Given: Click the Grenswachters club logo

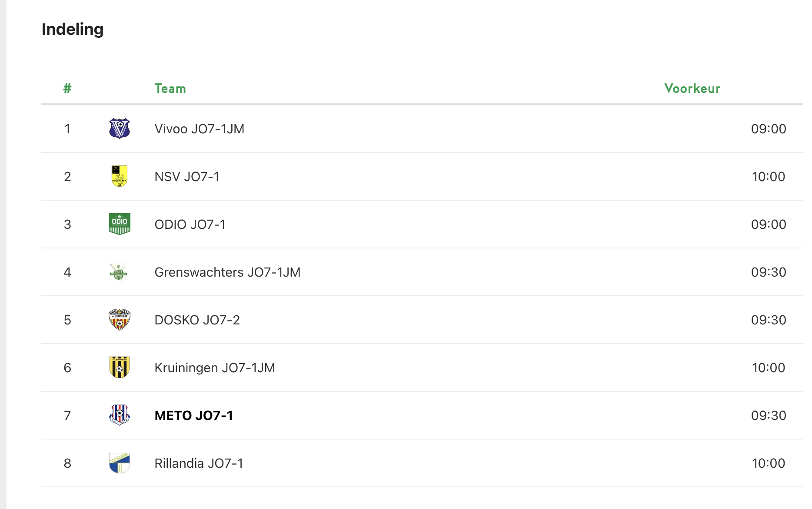Looking at the screenshot, I should [x=119, y=272].
